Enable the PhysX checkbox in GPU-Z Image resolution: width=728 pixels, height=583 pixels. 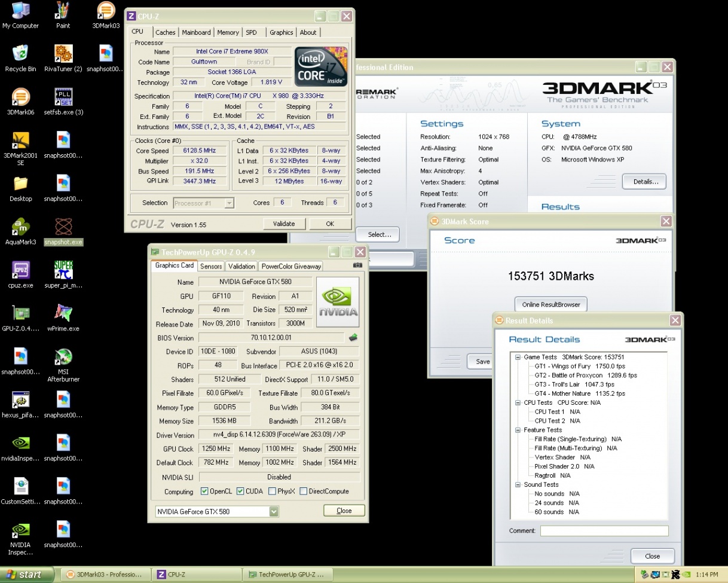point(273,492)
